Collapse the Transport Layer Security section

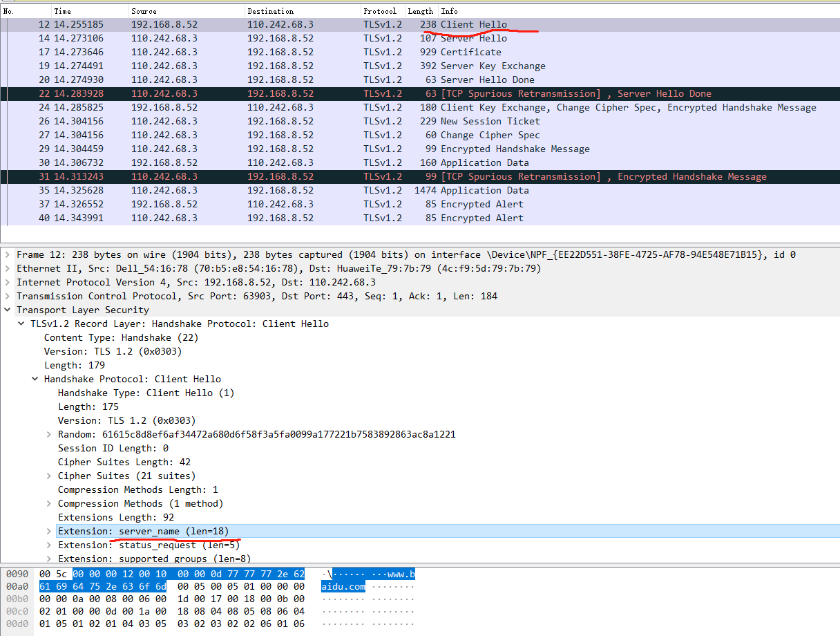[8, 310]
